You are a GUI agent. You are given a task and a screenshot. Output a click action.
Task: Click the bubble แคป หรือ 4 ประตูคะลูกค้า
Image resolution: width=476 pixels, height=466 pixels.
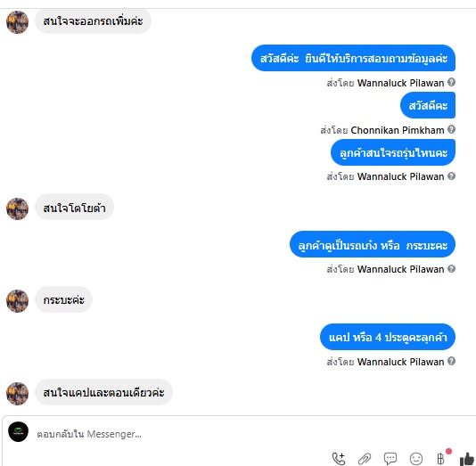[x=388, y=337]
